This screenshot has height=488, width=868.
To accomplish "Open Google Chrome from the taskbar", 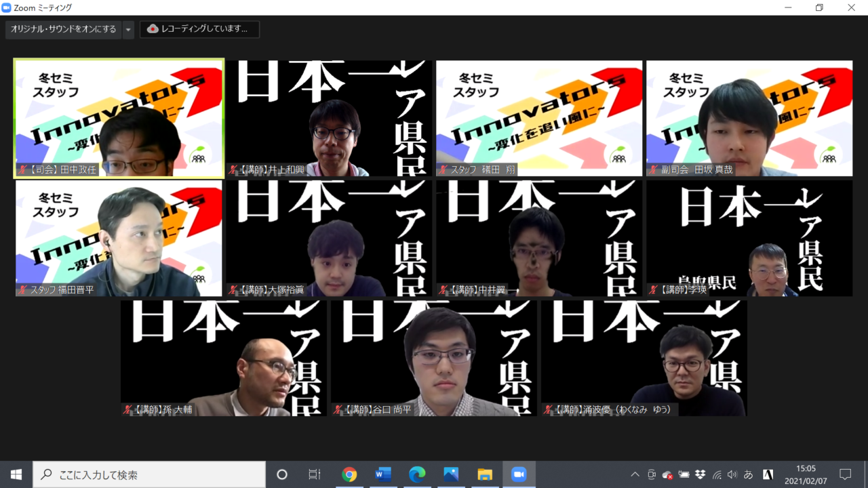I will 349,474.
